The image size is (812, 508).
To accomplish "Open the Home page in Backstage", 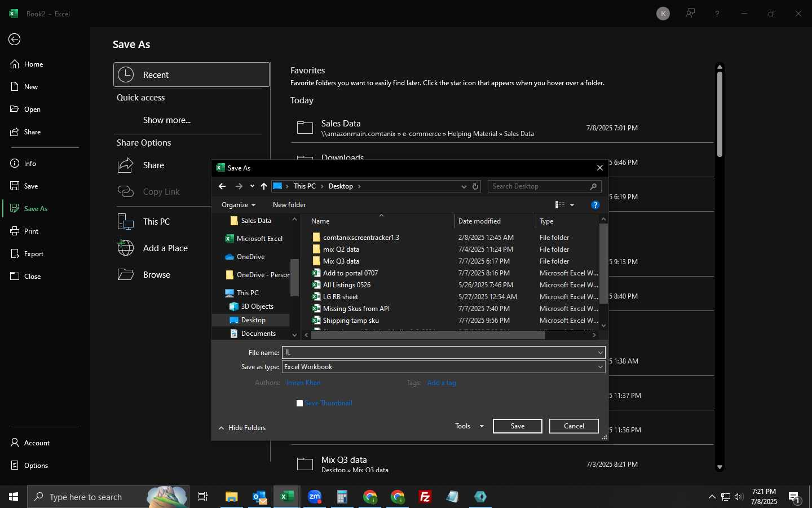I will tap(27, 64).
